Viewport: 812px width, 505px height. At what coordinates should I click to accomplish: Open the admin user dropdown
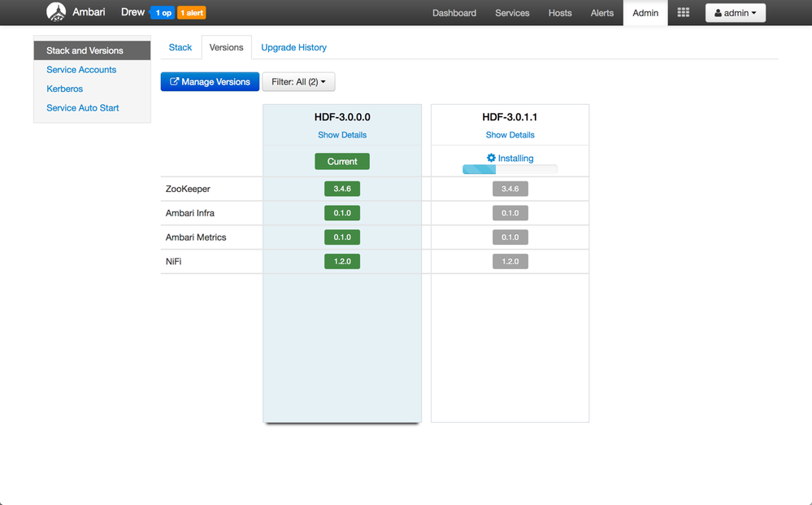point(735,13)
